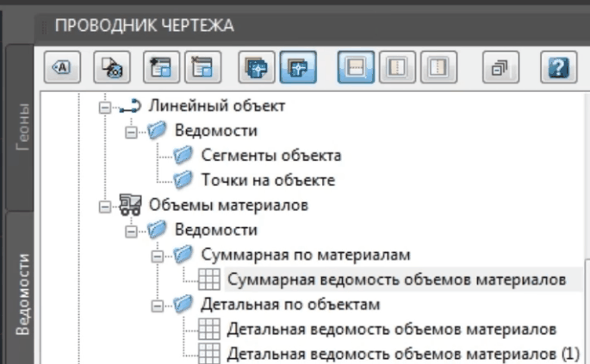Toggle the horizontal split layout button
The image size is (590, 364).
(356, 67)
